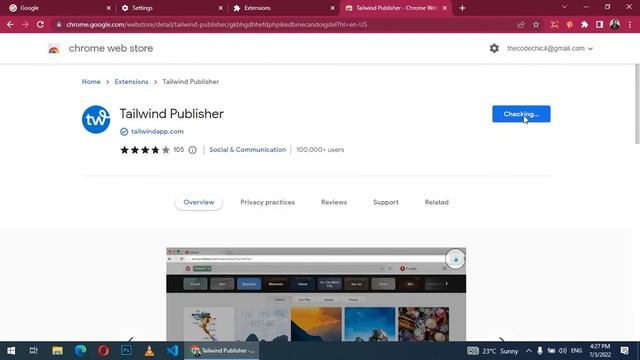Screen dimensions: 640x360
Task: Click the Pinterest extension icon in toolbar
Action: tap(569, 24)
